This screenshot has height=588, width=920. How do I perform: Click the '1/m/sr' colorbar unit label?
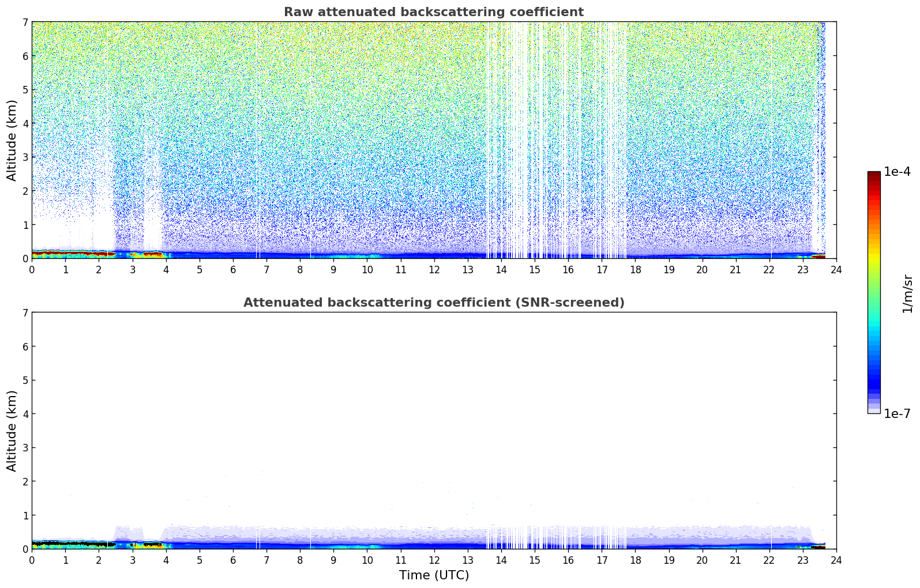pyautogui.click(x=907, y=293)
